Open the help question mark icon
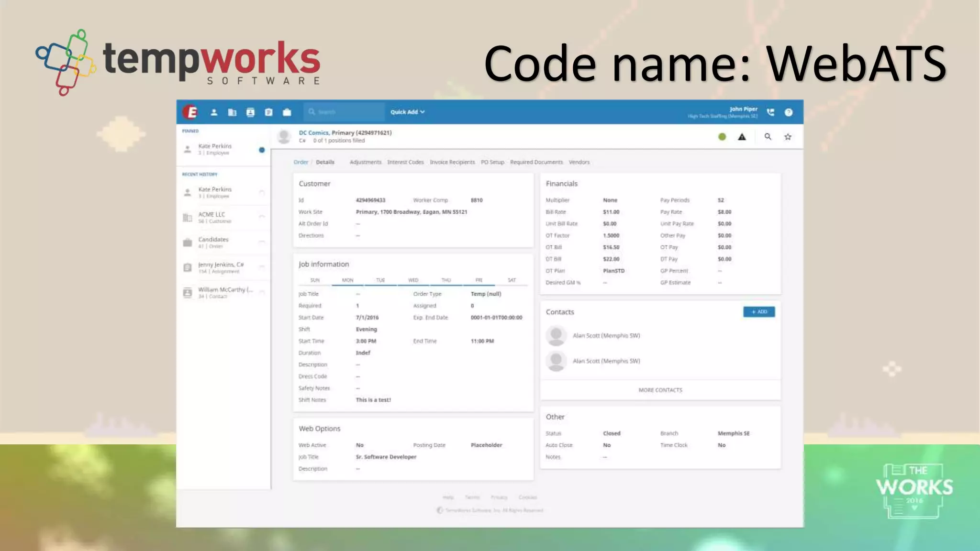Screen dimensions: 980x551 [789, 112]
